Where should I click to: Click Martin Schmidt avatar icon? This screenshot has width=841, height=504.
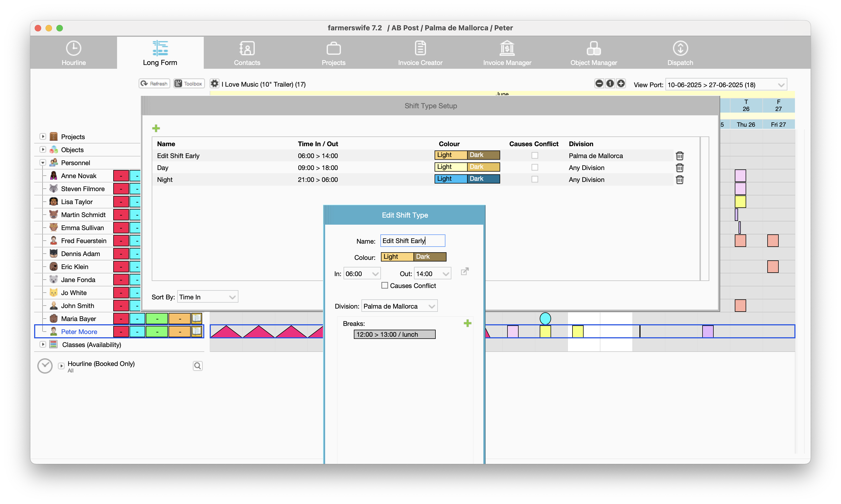54,214
